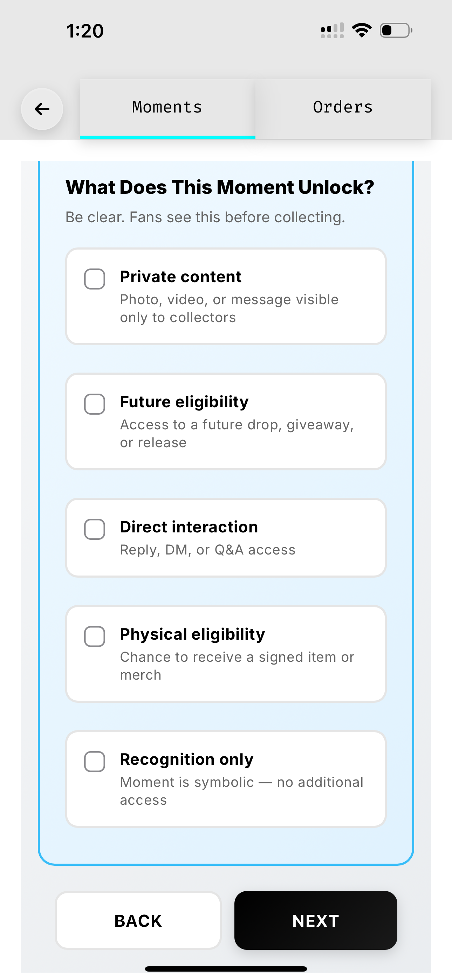Tap the home indicator bar at bottom
The height and width of the screenshot is (980, 452).
[x=226, y=968]
